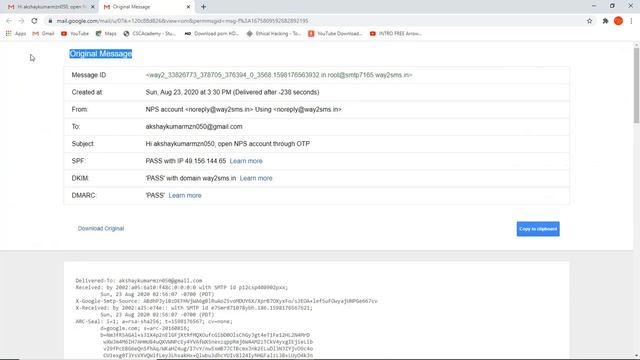Click the Subject line text
640x360 pixels.
tap(228, 144)
